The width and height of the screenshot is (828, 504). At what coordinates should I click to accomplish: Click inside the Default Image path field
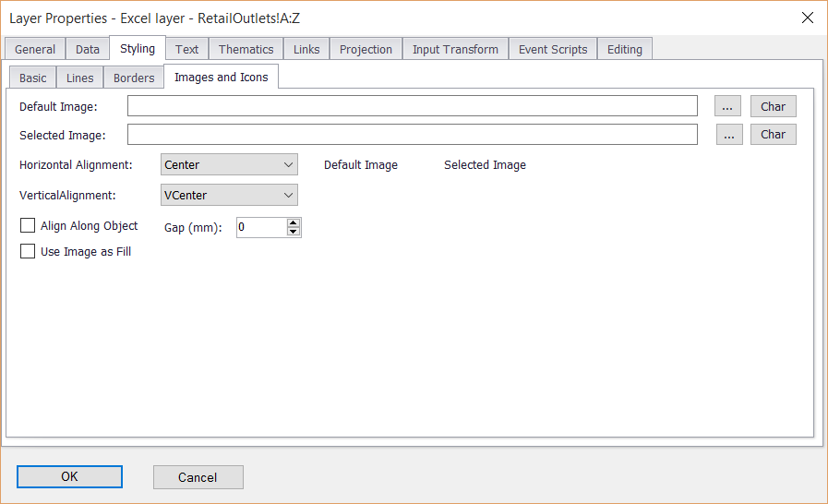[x=412, y=106]
